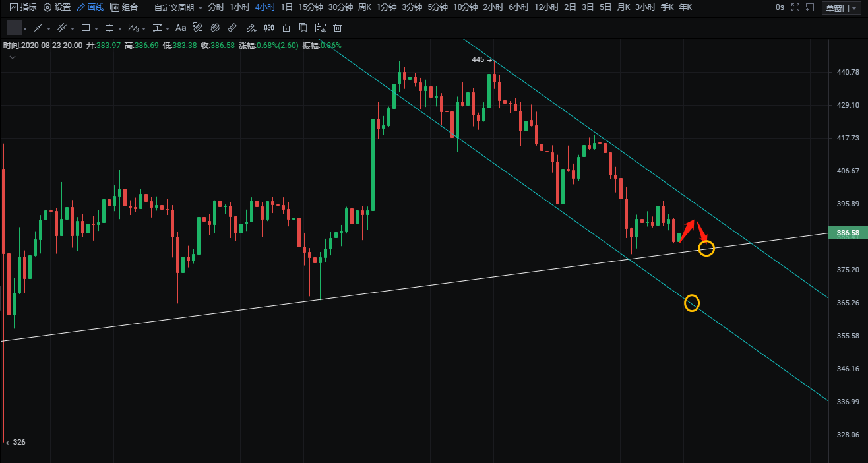Screen dimensions: 868x463
Task: Click the 386.58 current price label
Action: click(x=848, y=233)
